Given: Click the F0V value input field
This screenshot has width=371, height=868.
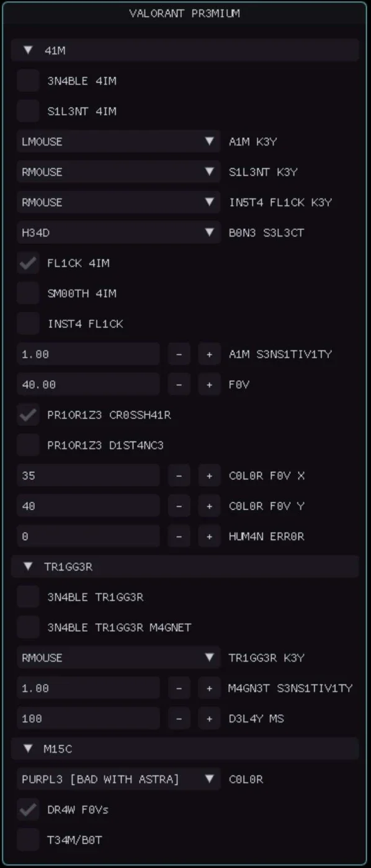Looking at the screenshot, I should click(x=88, y=384).
